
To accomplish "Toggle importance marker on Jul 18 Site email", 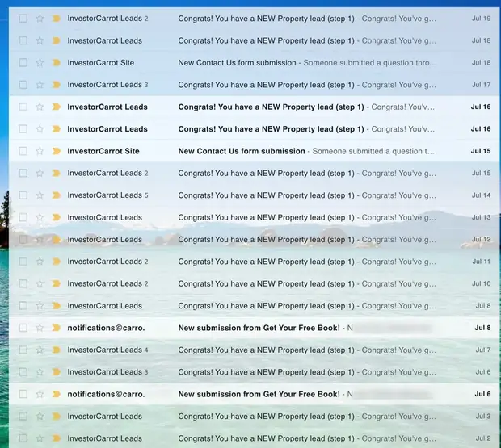I will [57, 62].
